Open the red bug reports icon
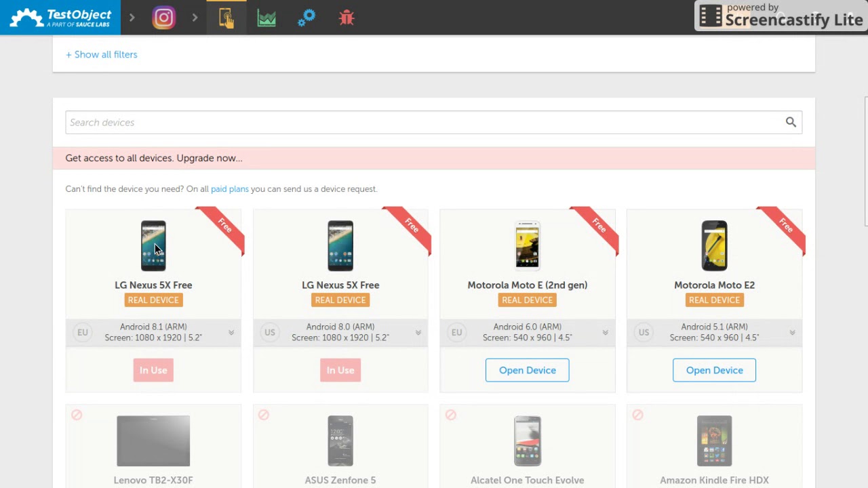The width and height of the screenshot is (868, 488). pos(347,18)
